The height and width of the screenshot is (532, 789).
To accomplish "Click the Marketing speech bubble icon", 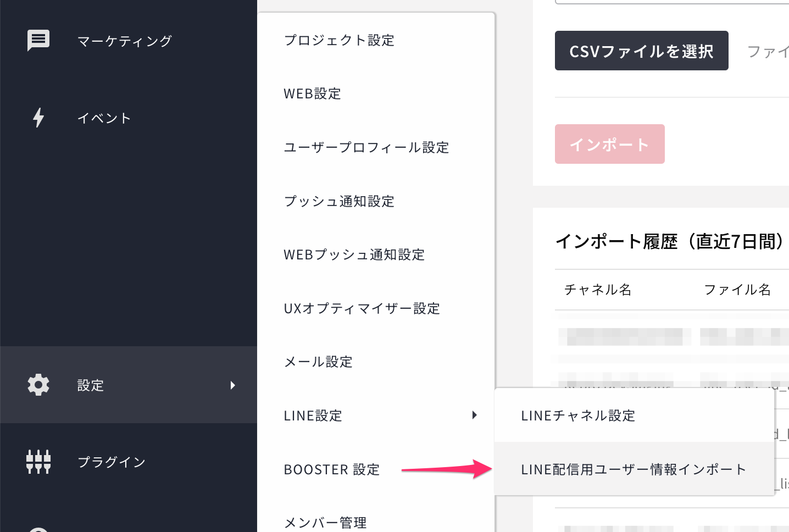I will 38,40.
